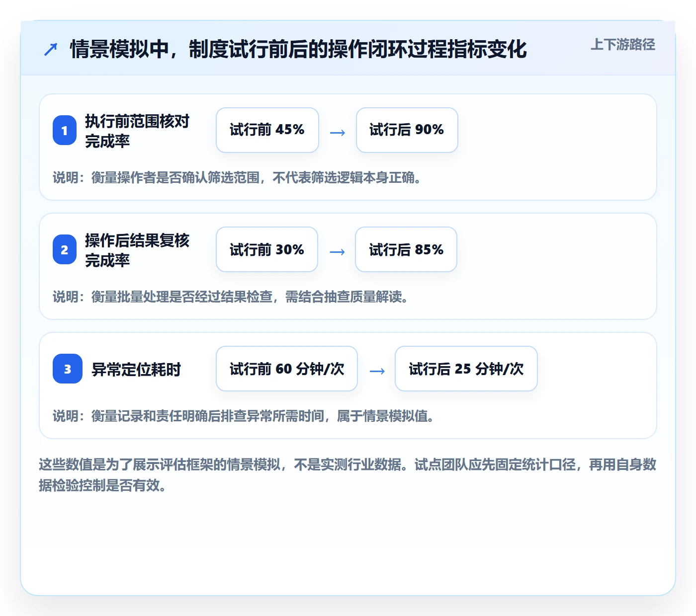Click the 试行后 85% value pill
Screen dimensions: 696x616
pos(406,249)
